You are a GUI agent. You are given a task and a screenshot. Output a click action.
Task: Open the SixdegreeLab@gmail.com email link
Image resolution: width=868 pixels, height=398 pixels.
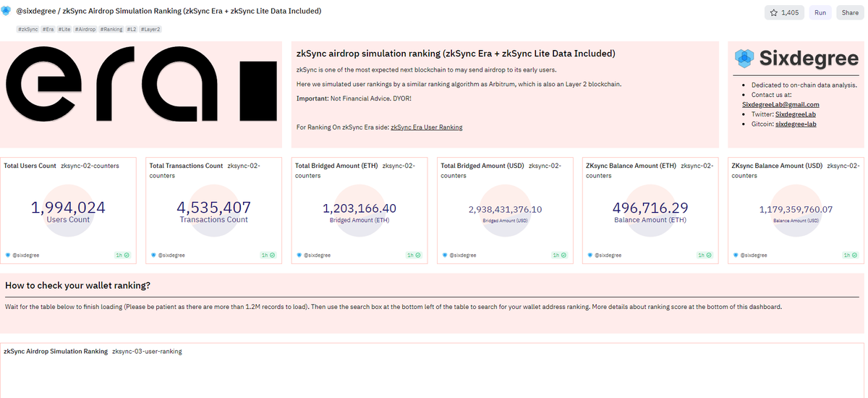click(780, 105)
